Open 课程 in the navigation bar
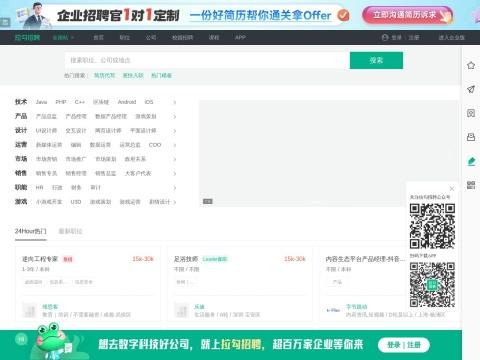This screenshot has height=360, width=480. pyautogui.click(x=214, y=38)
